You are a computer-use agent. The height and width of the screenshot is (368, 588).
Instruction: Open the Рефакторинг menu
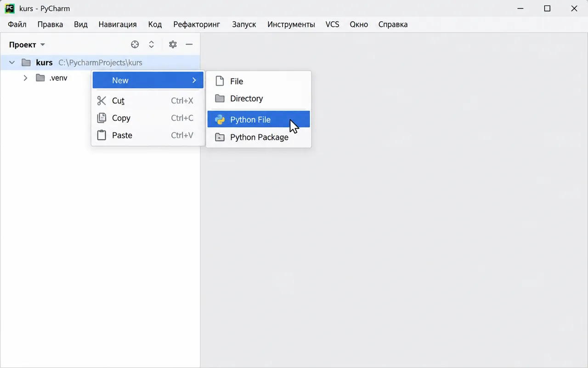pyautogui.click(x=197, y=24)
